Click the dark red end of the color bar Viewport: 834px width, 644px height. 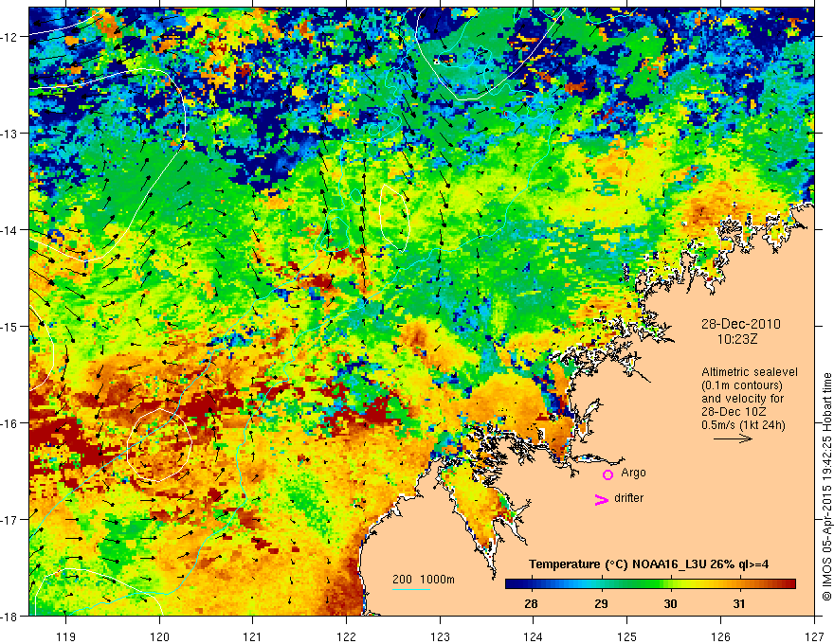click(790, 584)
